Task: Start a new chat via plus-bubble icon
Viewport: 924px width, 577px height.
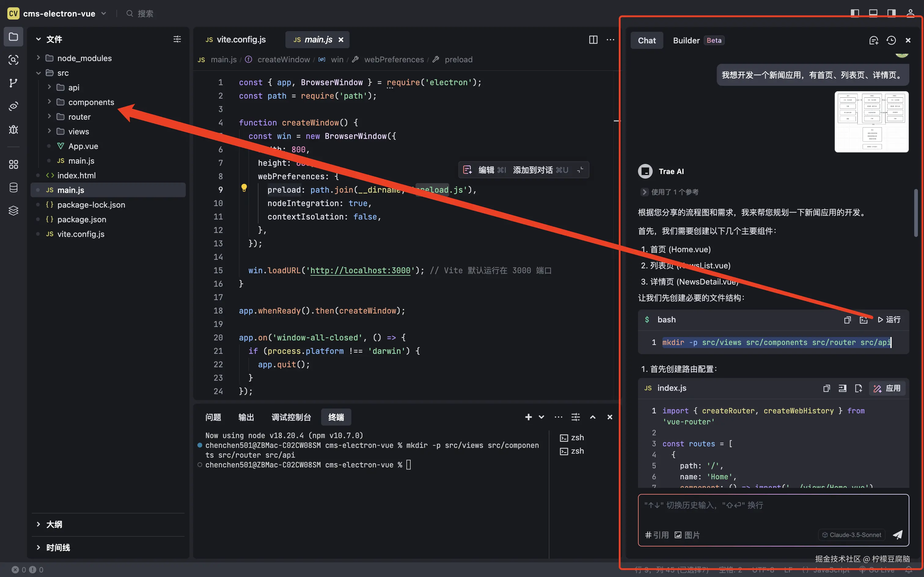Action: coord(874,40)
